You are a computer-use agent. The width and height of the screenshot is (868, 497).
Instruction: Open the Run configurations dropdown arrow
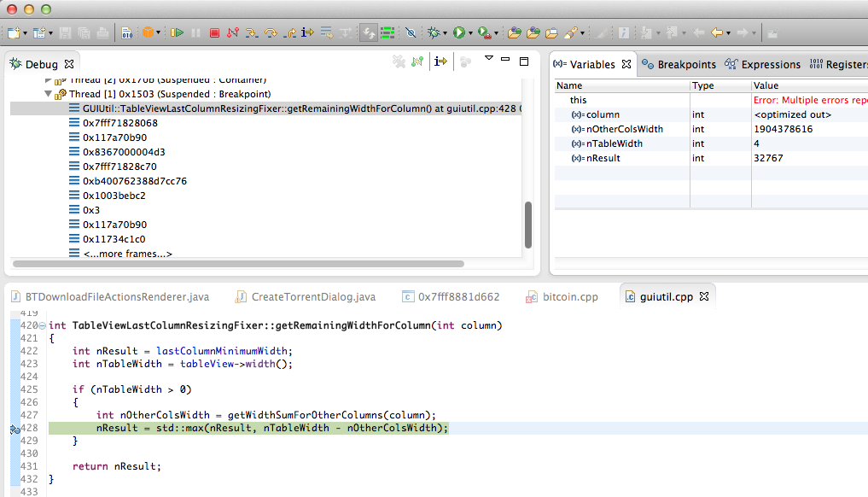(470, 33)
